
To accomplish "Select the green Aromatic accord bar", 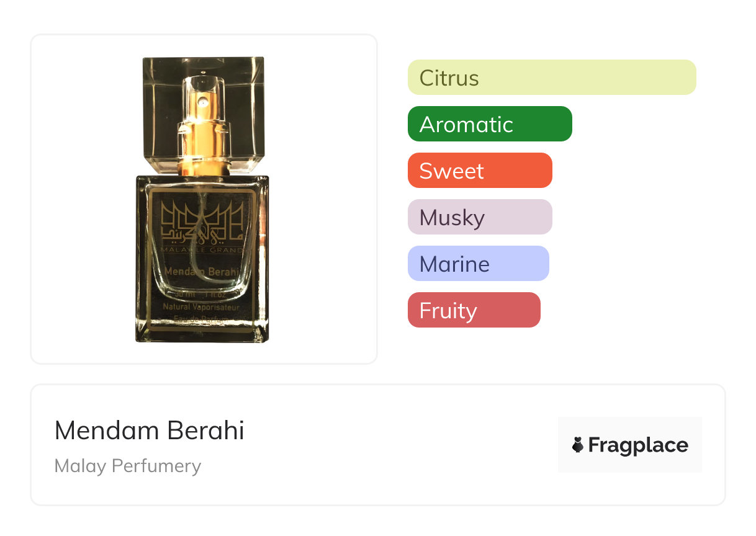I will pyautogui.click(x=490, y=124).
